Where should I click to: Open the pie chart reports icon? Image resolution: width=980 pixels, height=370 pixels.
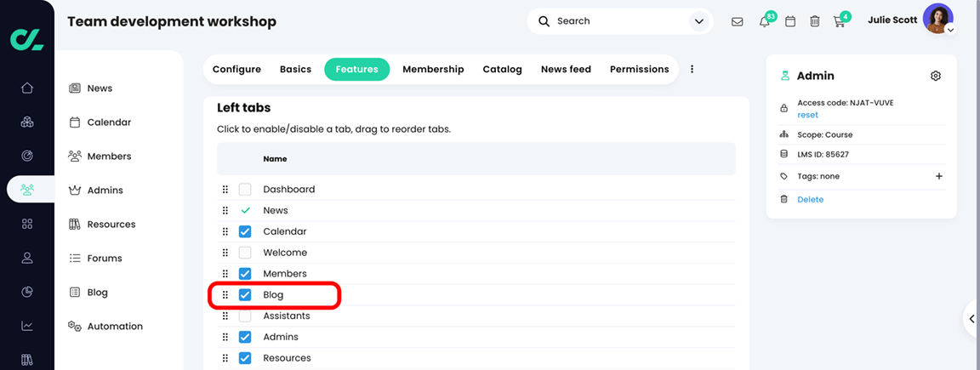(x=27, y=291)
